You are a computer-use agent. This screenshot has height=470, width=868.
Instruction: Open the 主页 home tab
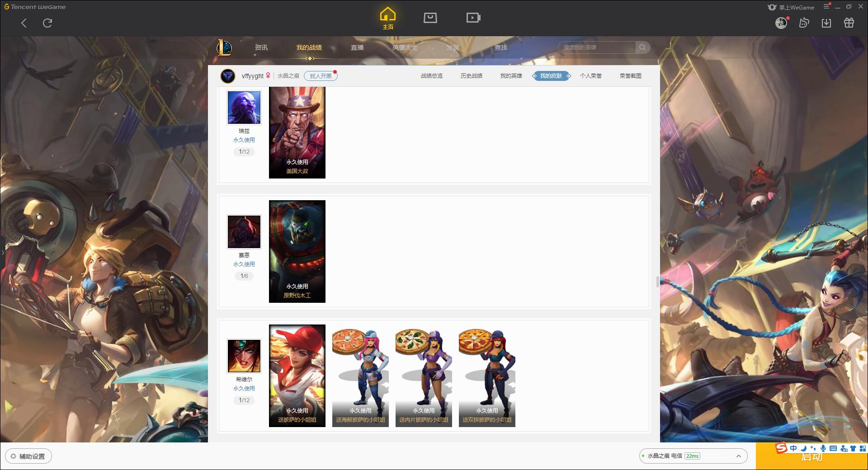pyautogui.click(x=388, y=19)
